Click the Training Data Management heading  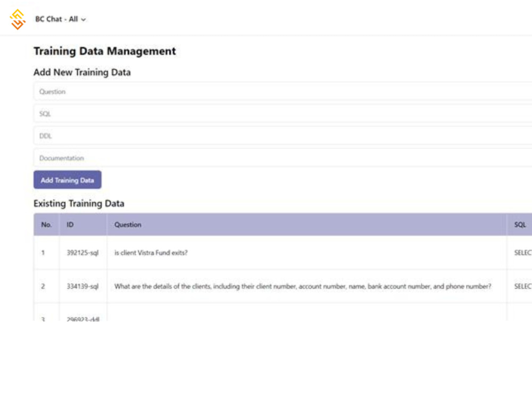tap(104, 51)
